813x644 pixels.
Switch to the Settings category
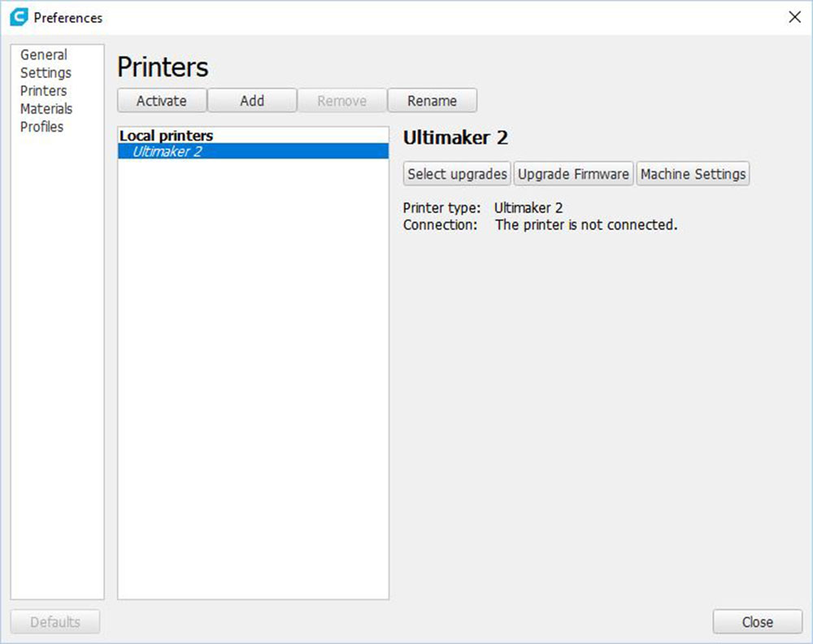click(x=46, y=72)
